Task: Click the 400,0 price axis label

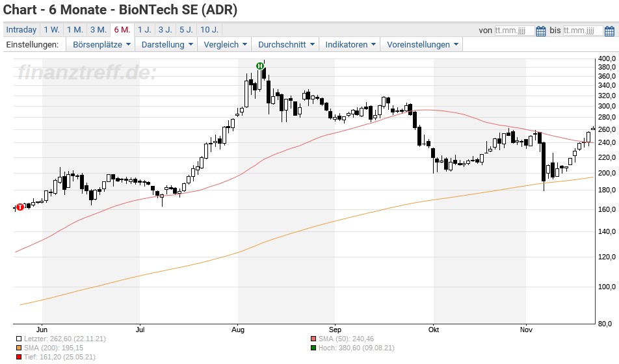Action: click(x=607, y=58)
